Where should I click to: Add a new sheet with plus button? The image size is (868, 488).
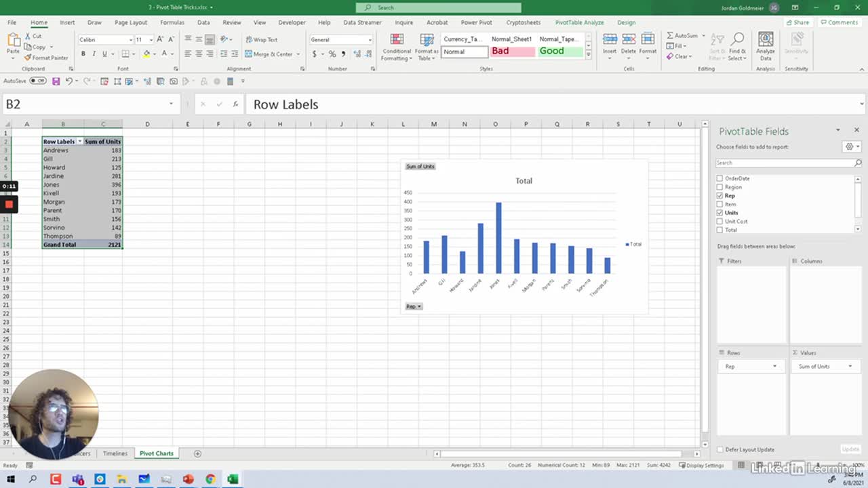[x=197, y=453]
